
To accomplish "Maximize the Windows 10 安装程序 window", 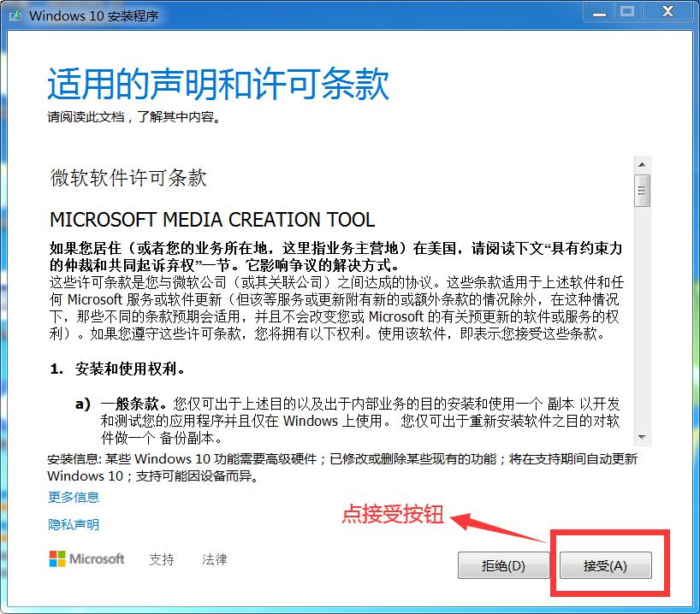I will 626,11.
